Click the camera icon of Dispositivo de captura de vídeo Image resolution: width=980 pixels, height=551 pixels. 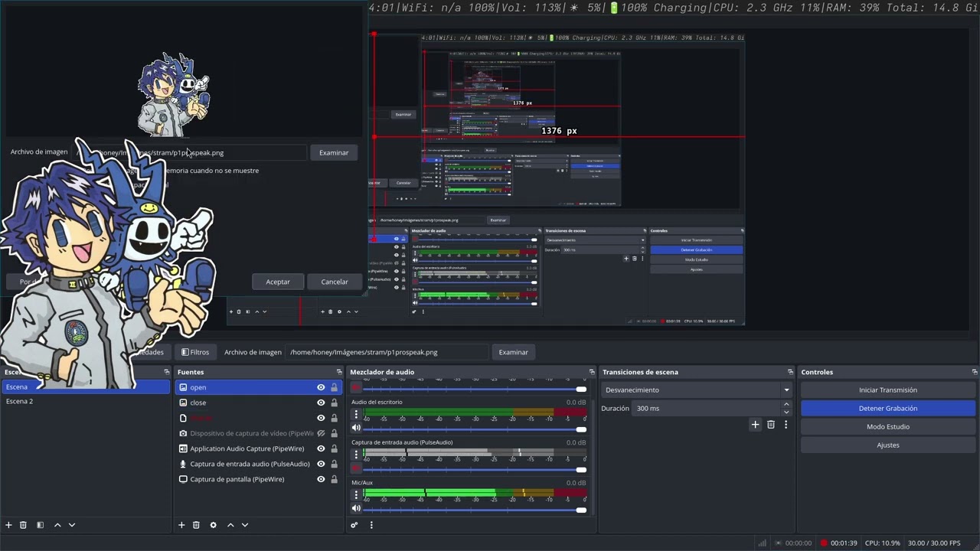(183, 433)
